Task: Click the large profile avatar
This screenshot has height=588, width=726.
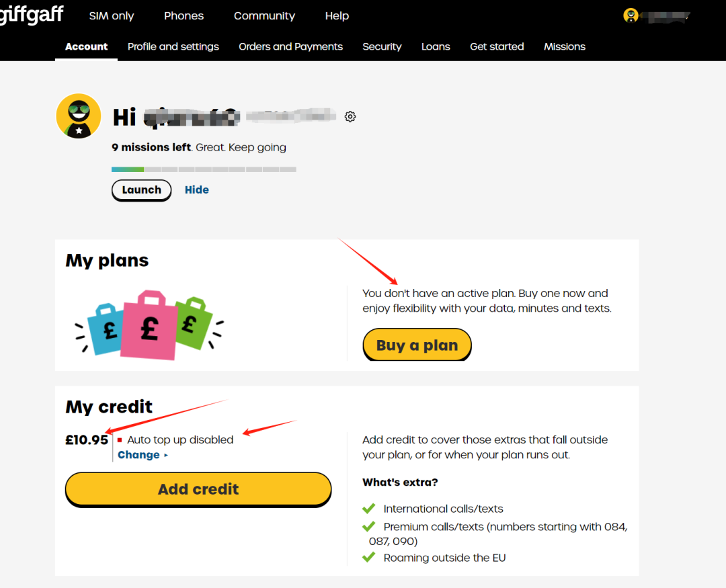Action: point(79,116)
